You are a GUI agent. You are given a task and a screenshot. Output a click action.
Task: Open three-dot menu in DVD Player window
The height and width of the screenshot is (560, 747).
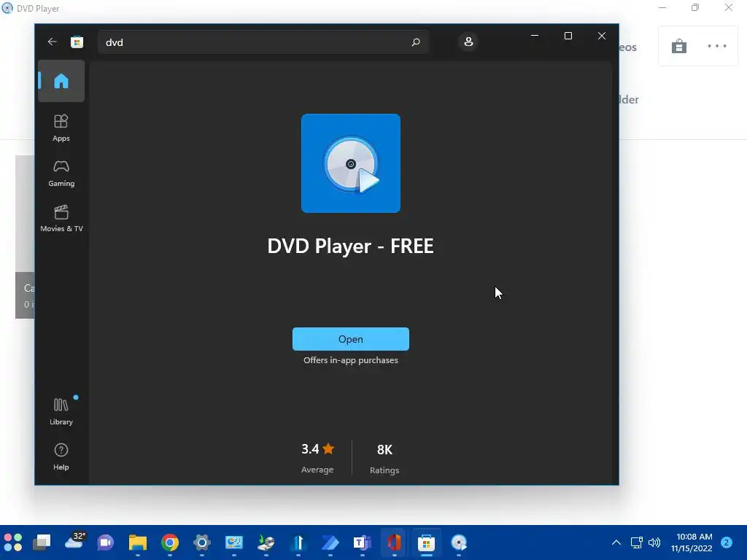[716, 46]
